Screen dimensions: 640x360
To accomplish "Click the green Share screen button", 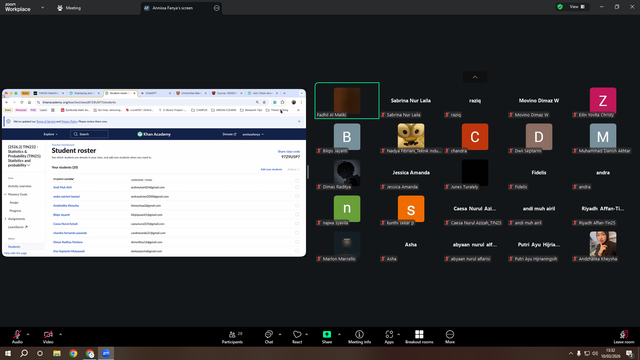I will point(327,337).
